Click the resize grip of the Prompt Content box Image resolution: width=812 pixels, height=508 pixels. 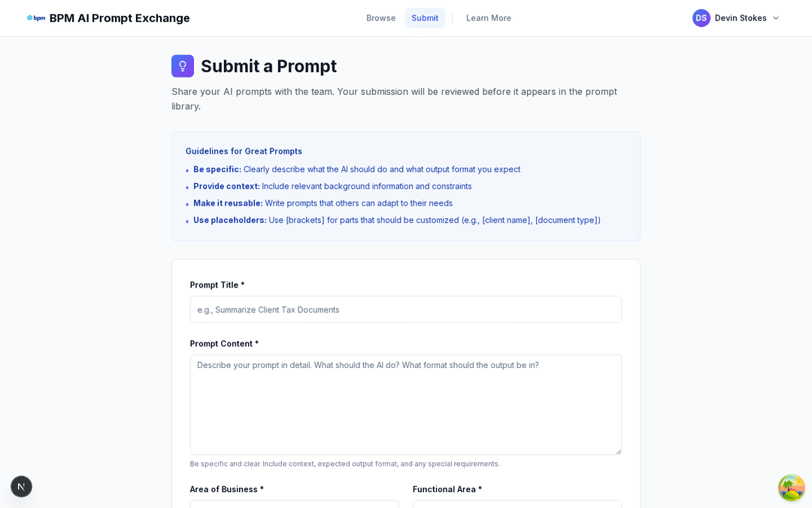click(x=619, y=451)
